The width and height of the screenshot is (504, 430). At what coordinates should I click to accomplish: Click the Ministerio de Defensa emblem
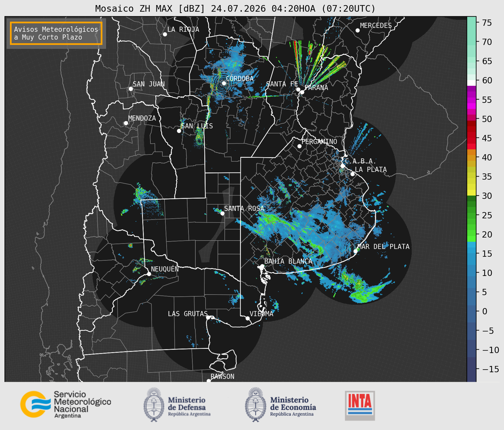coord(154,405)
